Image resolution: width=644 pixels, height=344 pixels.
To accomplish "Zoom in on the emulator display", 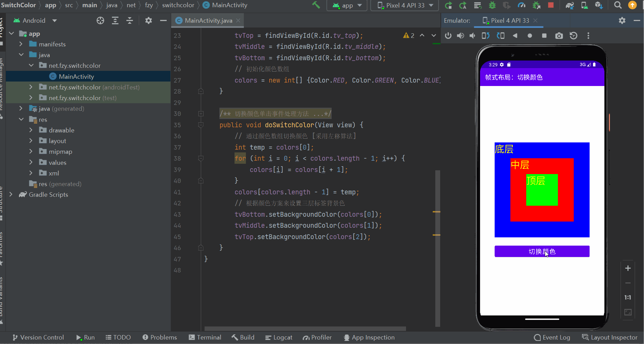I will pos(628,268).
